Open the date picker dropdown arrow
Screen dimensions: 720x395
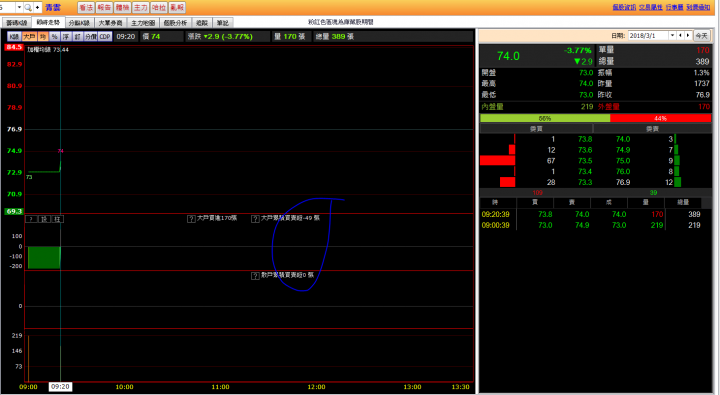click(672, 35)
